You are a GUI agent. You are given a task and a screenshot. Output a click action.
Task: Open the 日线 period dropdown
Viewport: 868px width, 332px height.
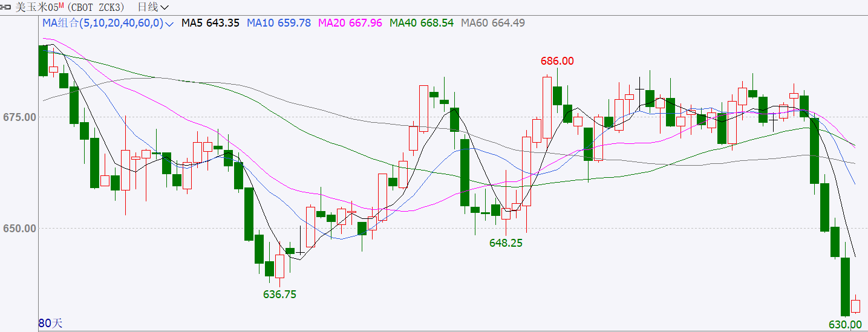[153, 7]
